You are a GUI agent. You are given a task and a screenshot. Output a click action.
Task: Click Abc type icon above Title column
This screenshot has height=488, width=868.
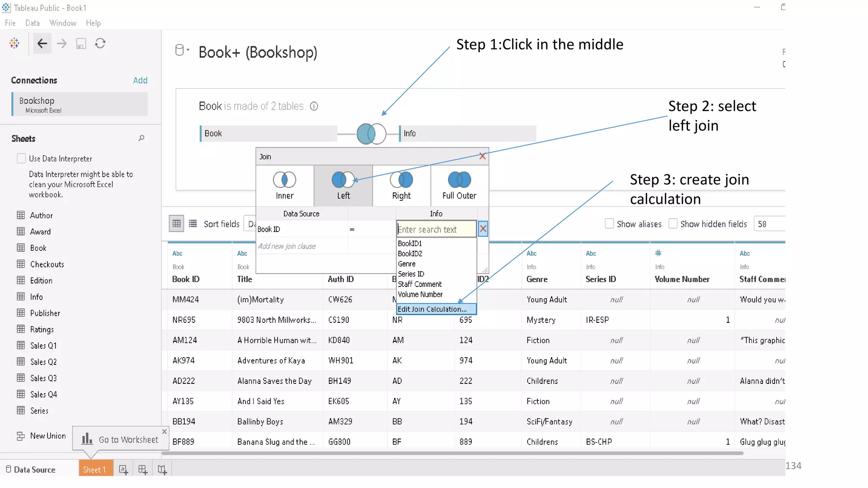coord(242,253)
